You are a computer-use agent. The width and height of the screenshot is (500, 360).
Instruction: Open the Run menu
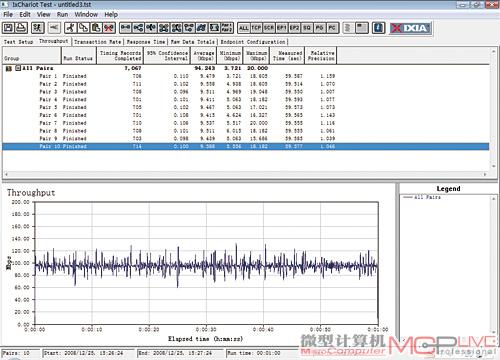62,14
